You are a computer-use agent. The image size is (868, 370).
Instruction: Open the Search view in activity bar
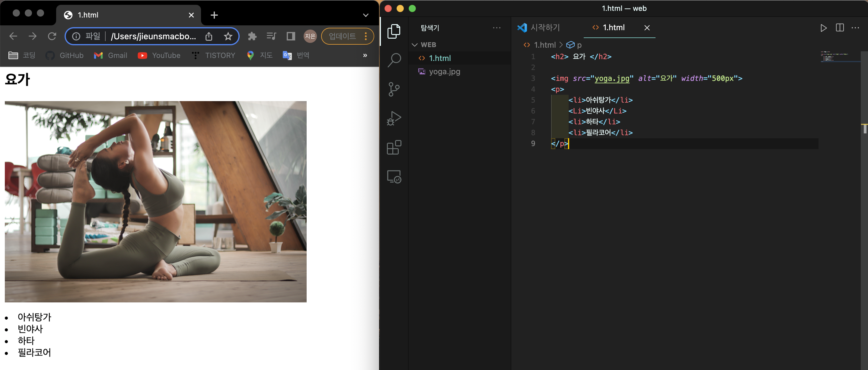(394, 60)
